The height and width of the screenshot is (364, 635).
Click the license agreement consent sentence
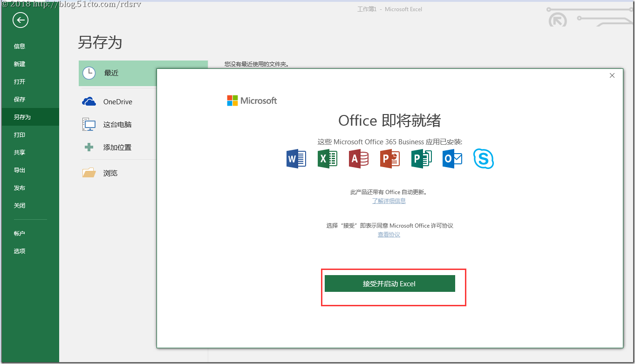[x=389, y=225]
